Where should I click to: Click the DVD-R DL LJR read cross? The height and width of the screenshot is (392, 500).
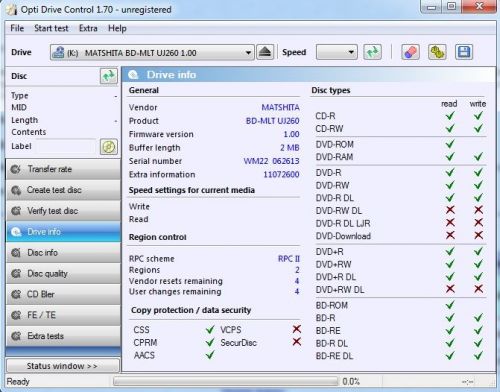450,223
